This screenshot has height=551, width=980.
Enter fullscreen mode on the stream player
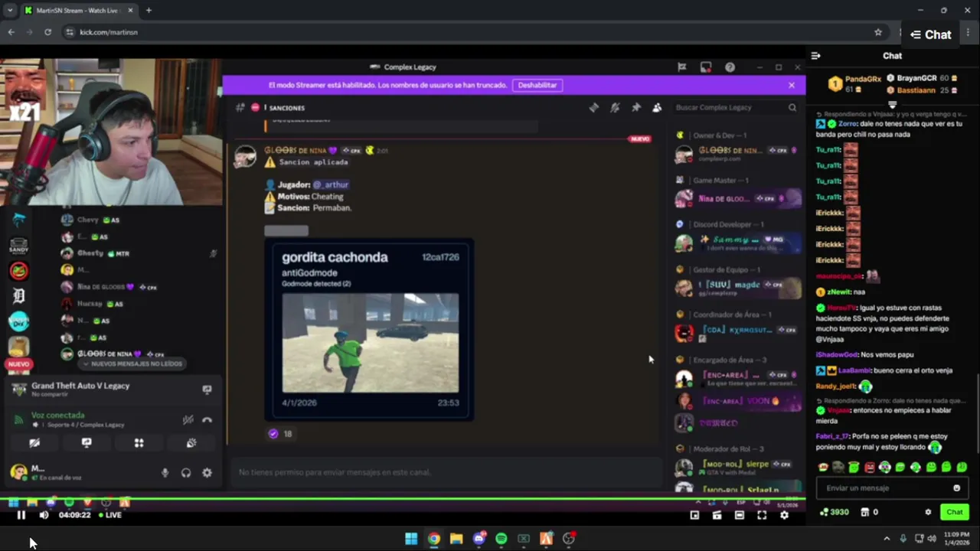762,515
